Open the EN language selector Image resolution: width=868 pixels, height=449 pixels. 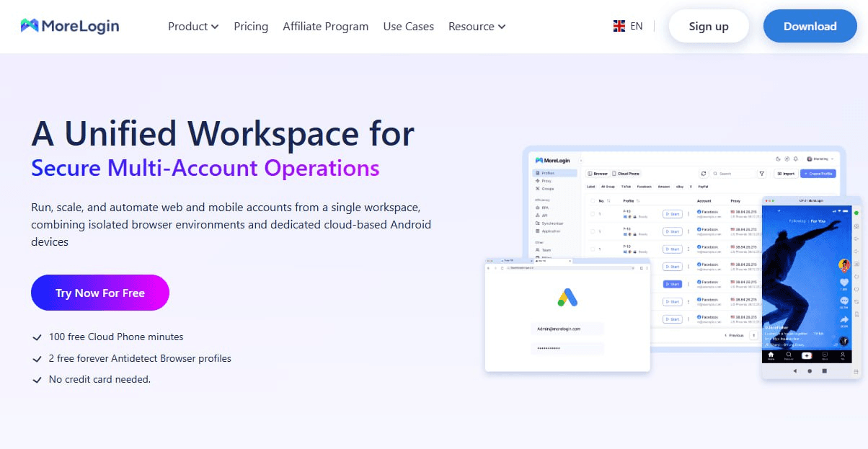click(628, 26)
